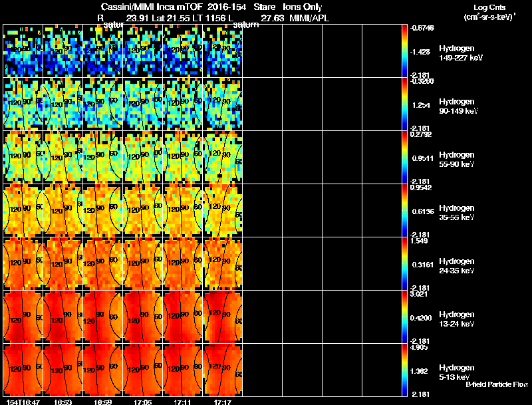Choose the 35-55 keV image at 16:47

tap(23, 211)
